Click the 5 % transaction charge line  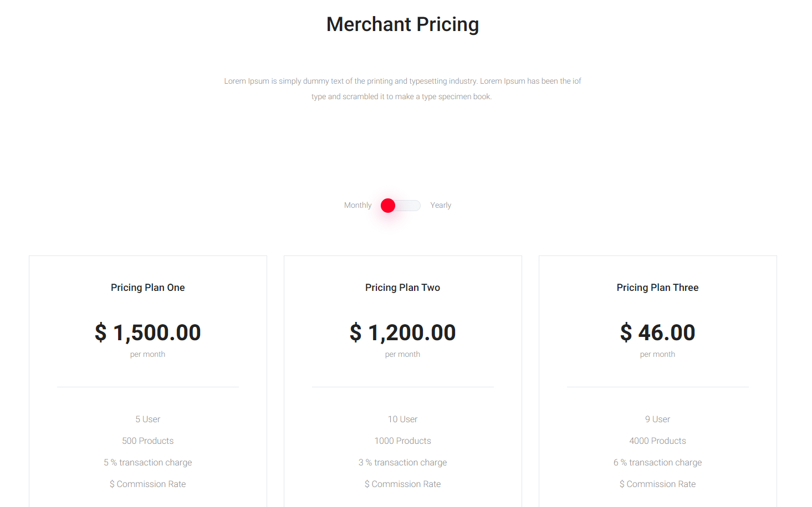tap(147, 463)
